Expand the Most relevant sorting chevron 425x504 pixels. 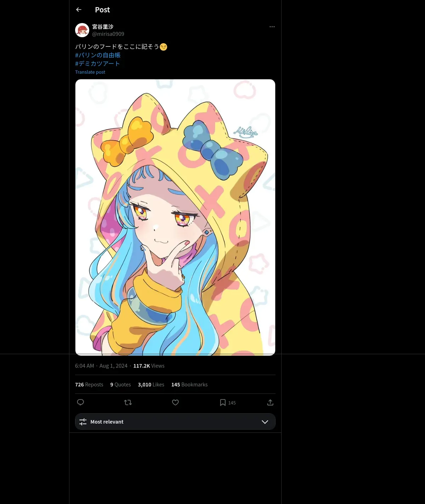(265, 422)
